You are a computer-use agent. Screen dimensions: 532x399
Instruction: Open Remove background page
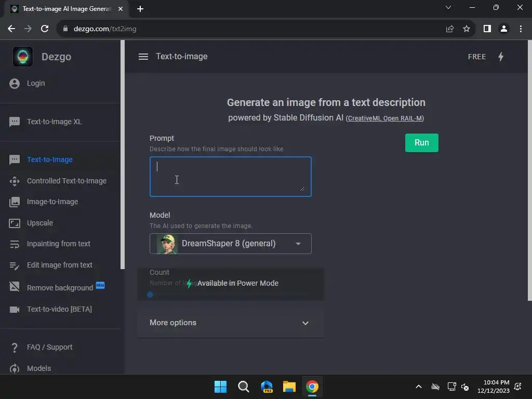60,288
